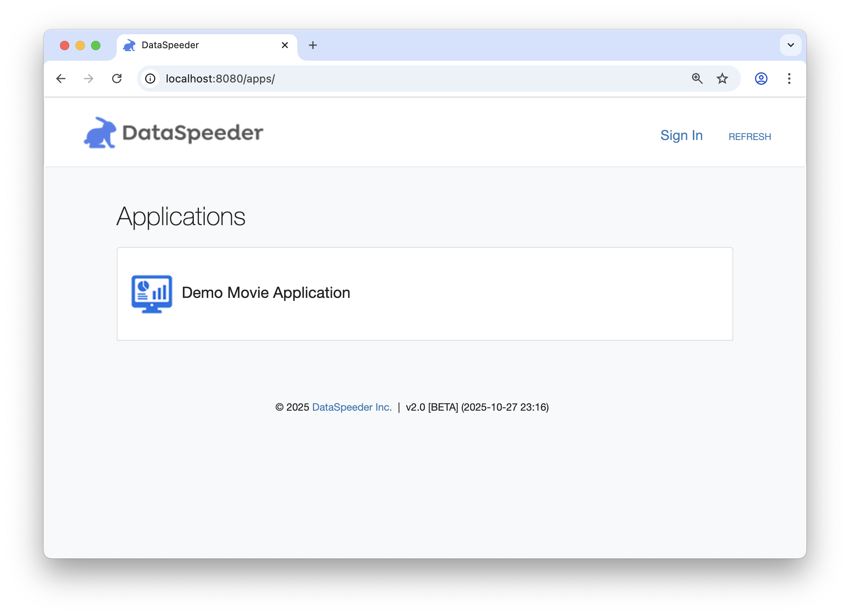This screenshot has height=616, width=850.
Task: Open the Chrome profile avatar icon
Action: click(x=761, y=79)
